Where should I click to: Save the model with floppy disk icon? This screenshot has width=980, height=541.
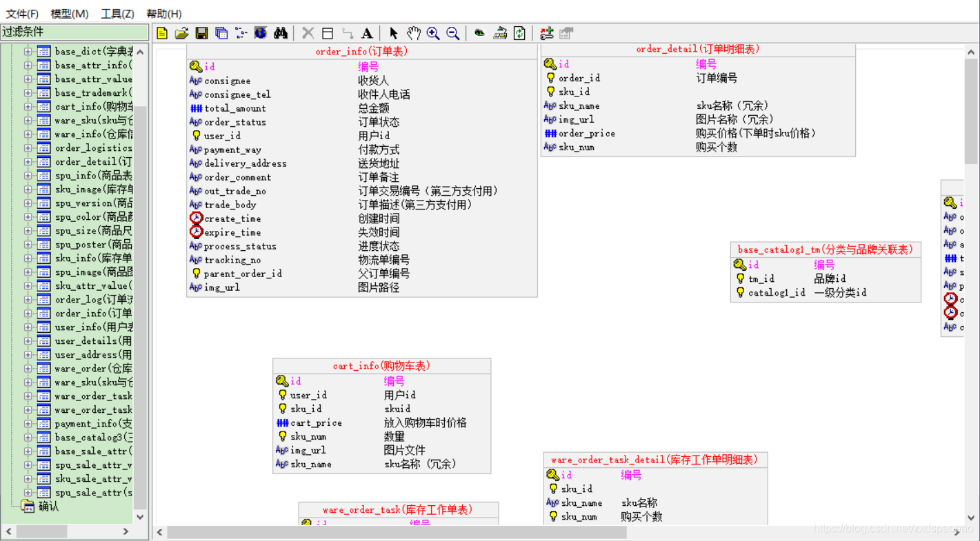[201, 33]
